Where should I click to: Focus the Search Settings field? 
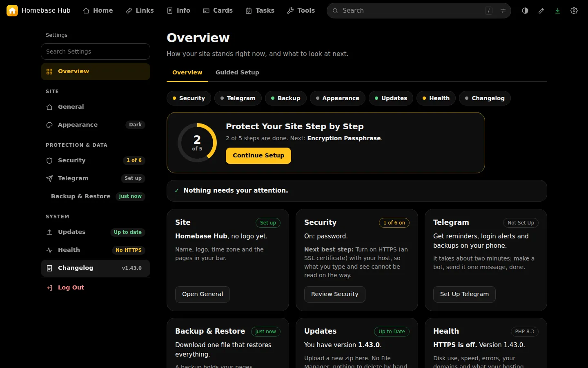(x=96, y=52)
